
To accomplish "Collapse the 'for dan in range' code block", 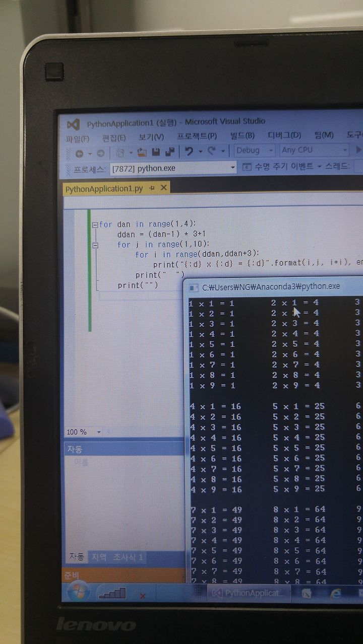I will coord(95,225).
